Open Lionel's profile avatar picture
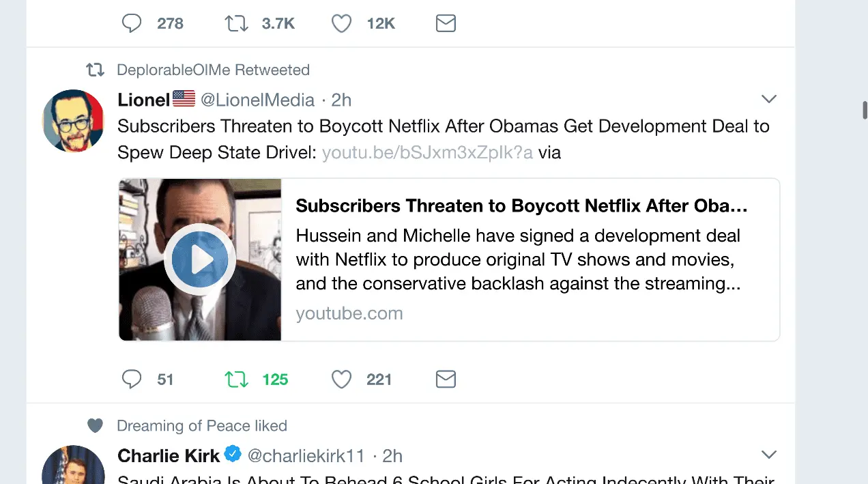The height and width of the screenshot is (484, 868). tap(74, 121)
